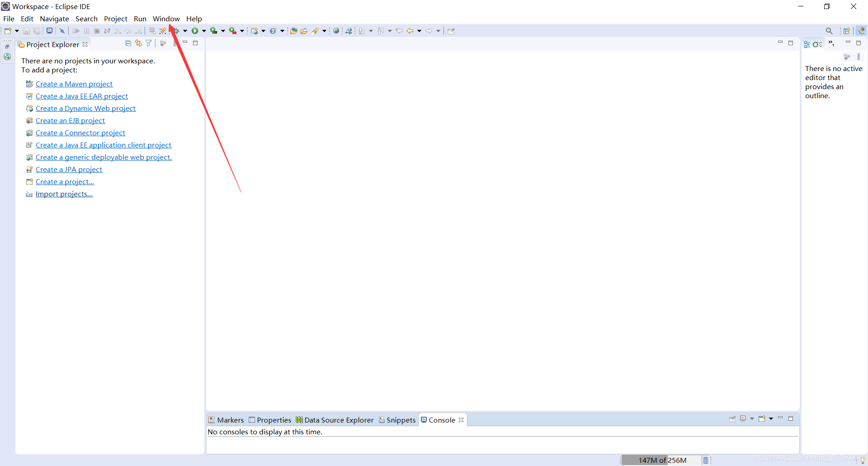The image size is (868, 466).
Task: Click the Project Explorer filter funnel icon
Action: click(148, 43)
